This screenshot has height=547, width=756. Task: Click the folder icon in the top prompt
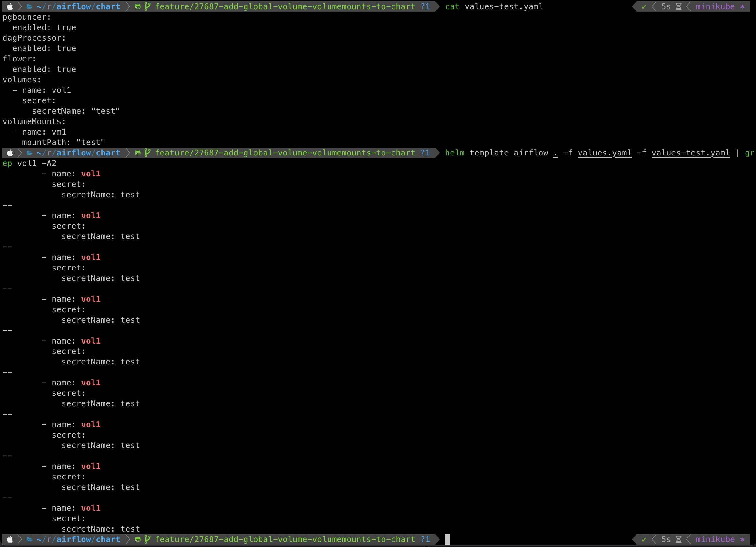pyautogui.click(x=29, y=6)
